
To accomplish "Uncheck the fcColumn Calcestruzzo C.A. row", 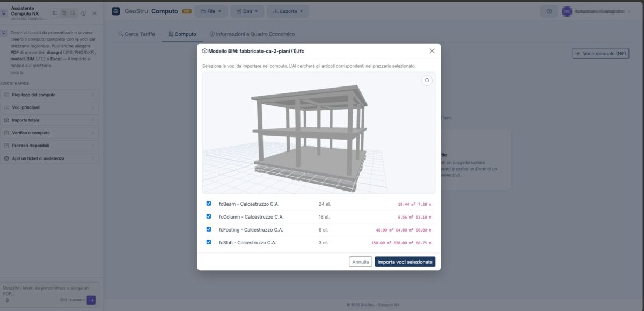I will coord(209,216).
